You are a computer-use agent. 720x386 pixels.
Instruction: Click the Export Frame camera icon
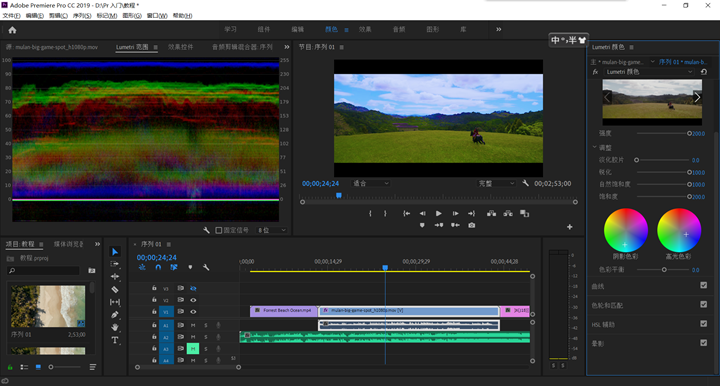(x=472, y=225)
